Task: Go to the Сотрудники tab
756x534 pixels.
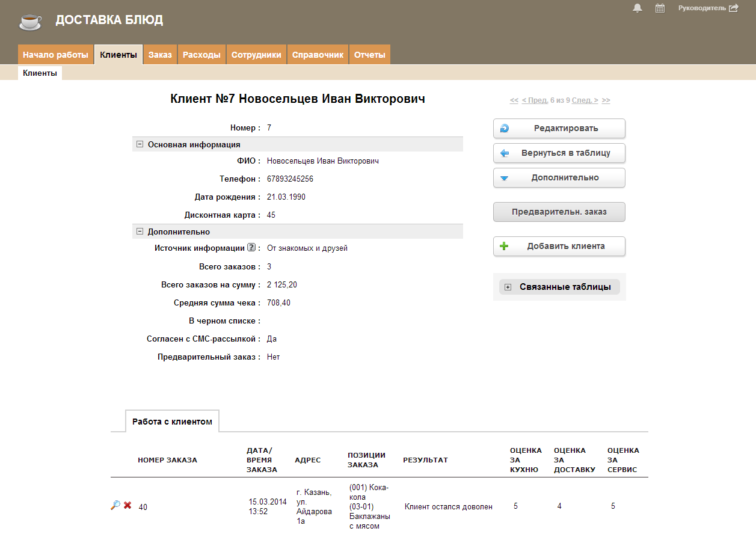Action: pos(256,55)
